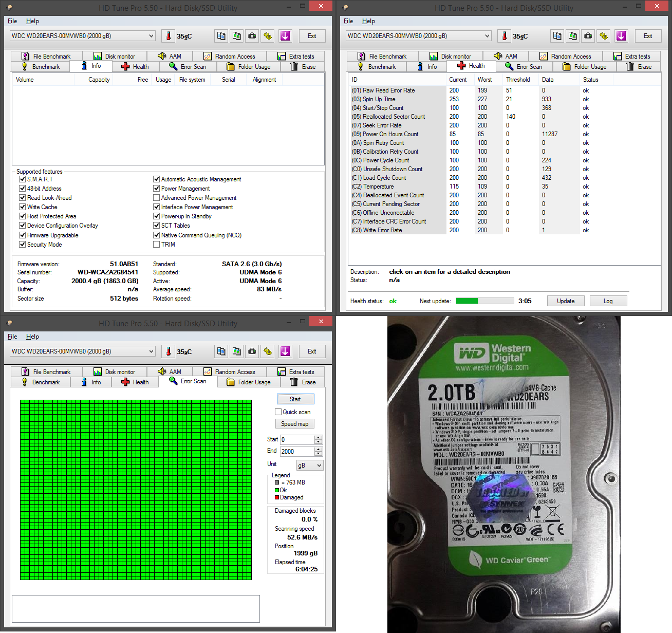
Task: Check the Advanced Power Management checkbox
Action: point(156,198)
